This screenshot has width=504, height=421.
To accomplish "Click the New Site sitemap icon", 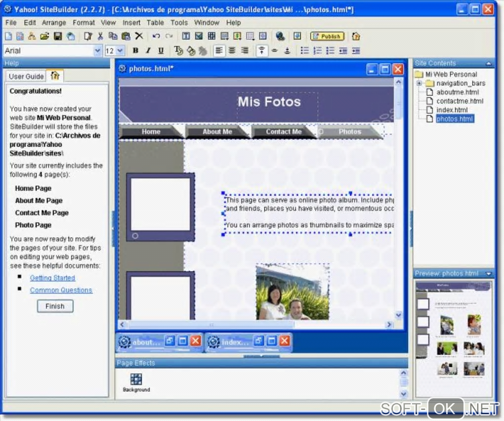I will 32,36.
